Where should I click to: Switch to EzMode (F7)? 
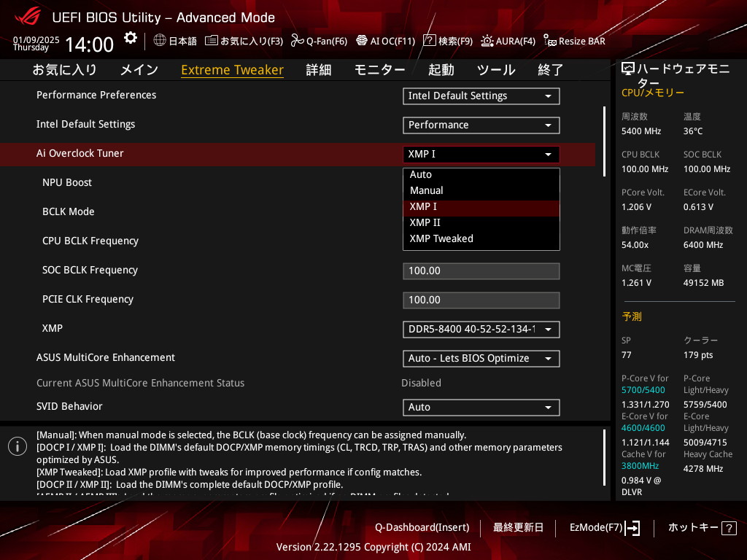coord(604,527)
